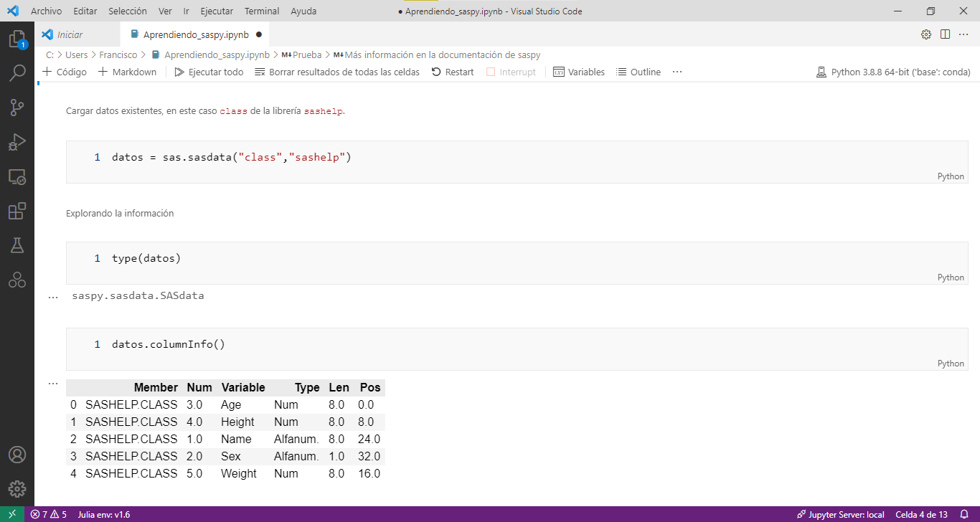Open the Accounts menu
The height and width of the screenshot is (522, 980).
point(17,455)
